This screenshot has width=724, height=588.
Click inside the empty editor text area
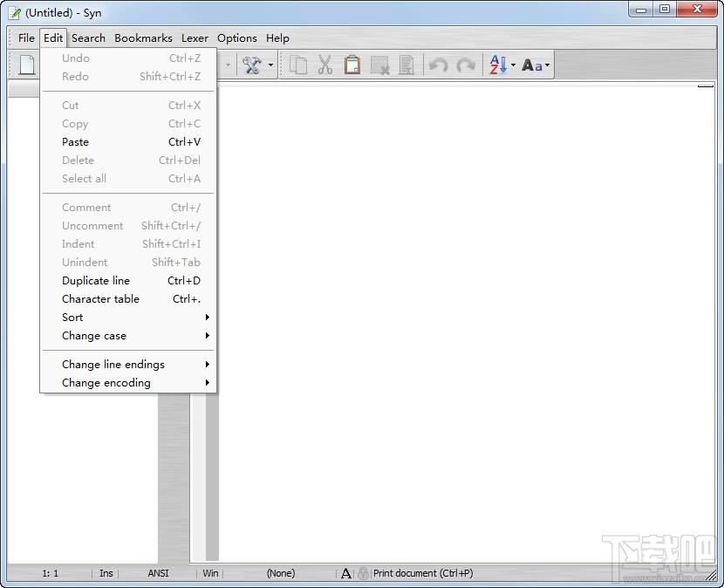(467, 324)
